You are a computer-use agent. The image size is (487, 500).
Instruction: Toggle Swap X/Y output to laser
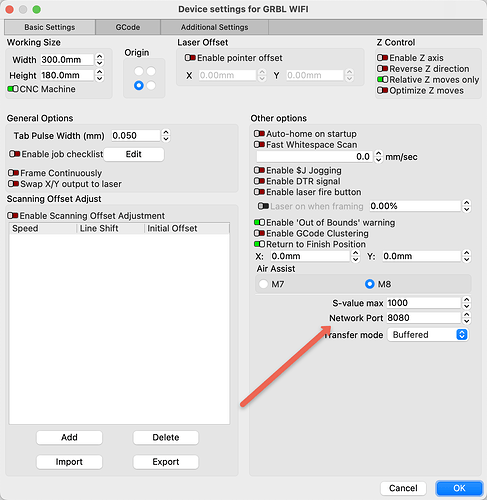coord(13,184)
